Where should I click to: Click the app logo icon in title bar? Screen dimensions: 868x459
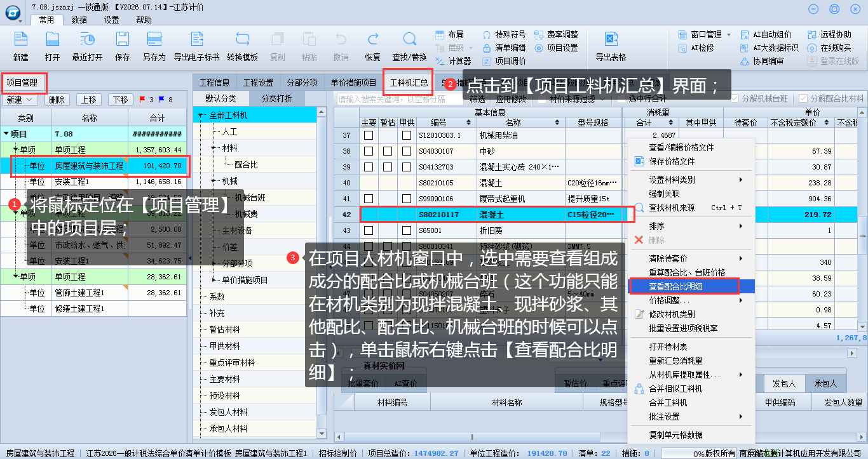click(11, 12)
